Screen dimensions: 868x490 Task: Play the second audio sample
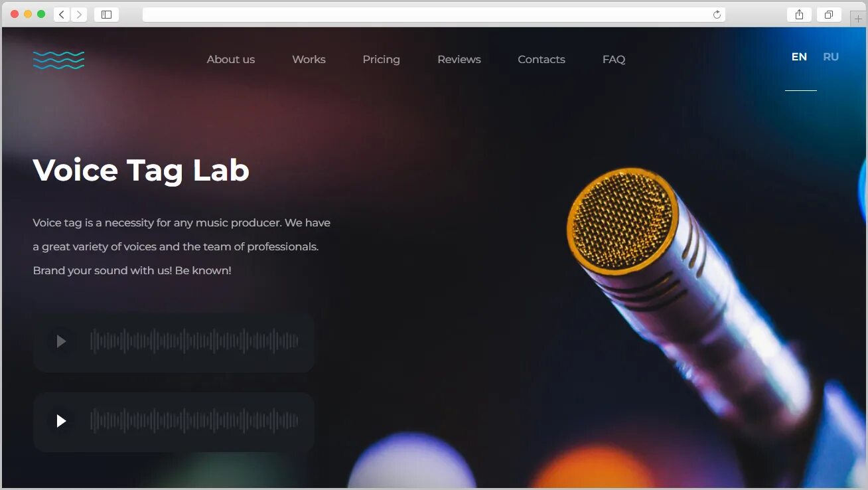61,421
